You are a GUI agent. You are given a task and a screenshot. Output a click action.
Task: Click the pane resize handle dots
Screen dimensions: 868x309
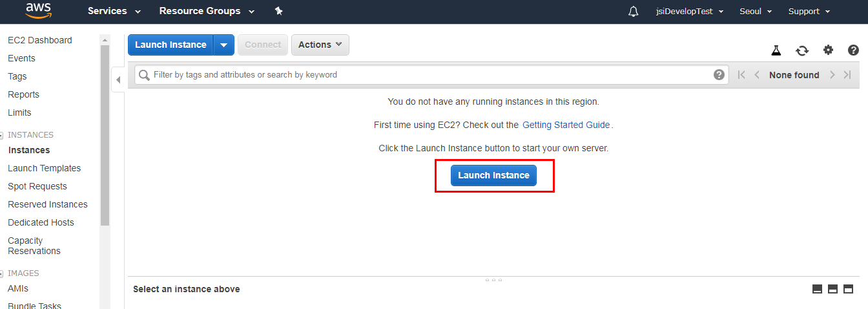tap(493, 280)
